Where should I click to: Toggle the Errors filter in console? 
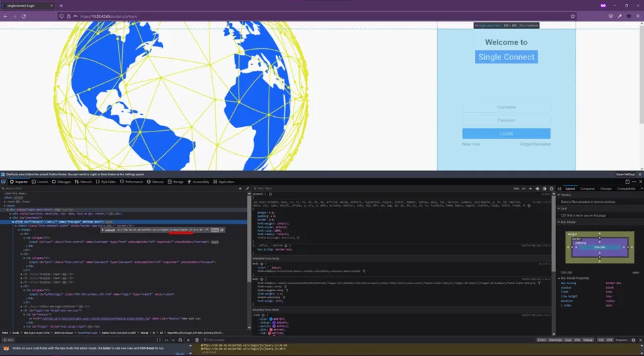point(542,340)
